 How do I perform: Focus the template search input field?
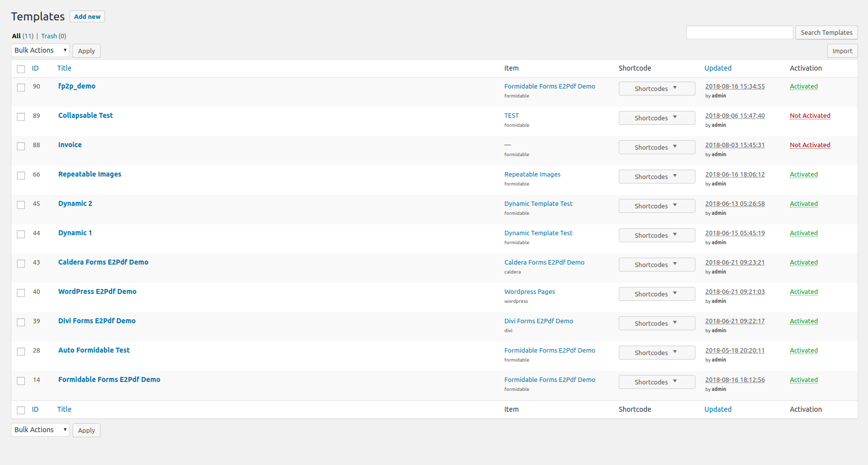739,32
